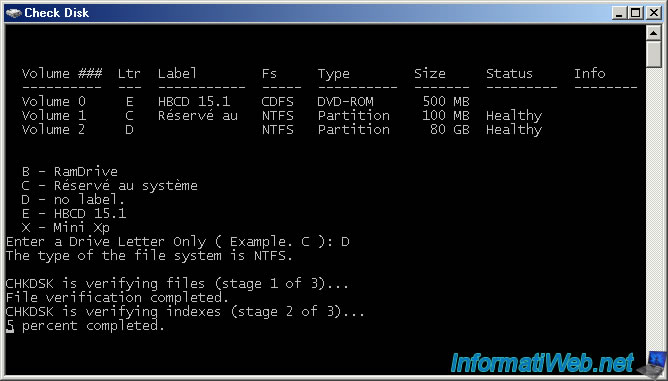
Task: Click the B - RamDrive line
Action: (70, 172)
